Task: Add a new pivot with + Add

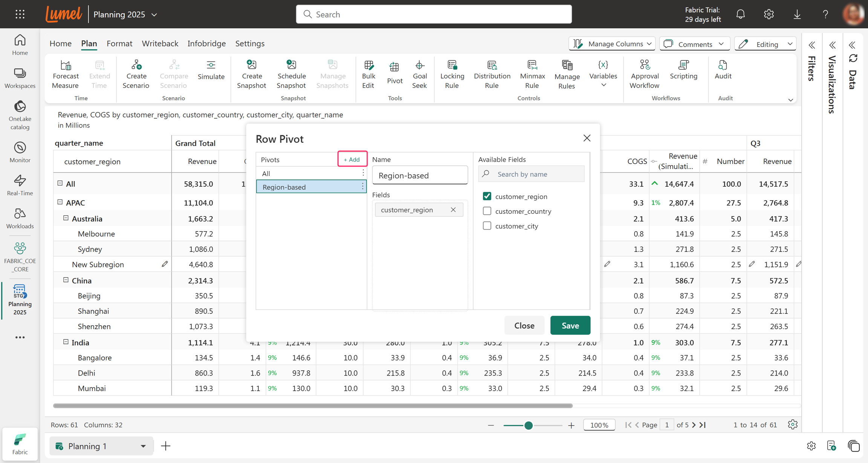Action: point(352,159)
